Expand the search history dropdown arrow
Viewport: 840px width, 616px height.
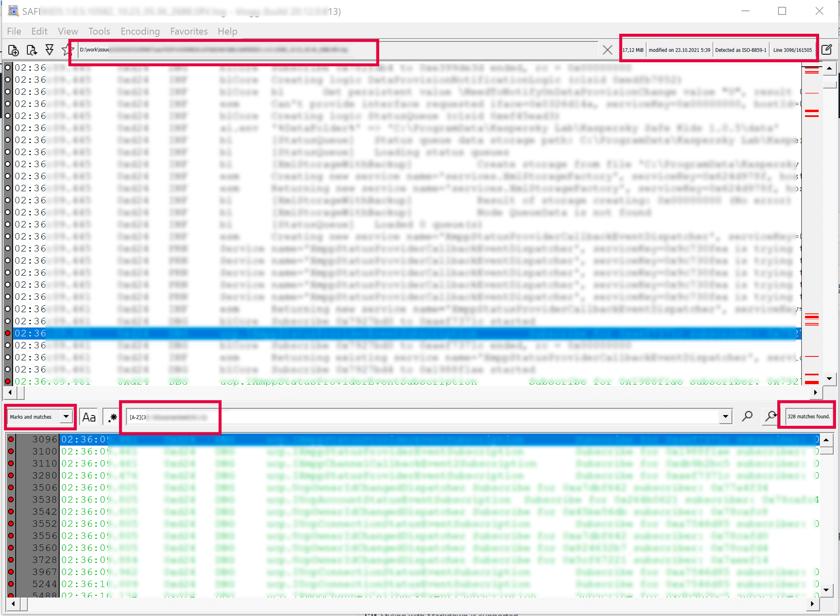coord(725,417)
